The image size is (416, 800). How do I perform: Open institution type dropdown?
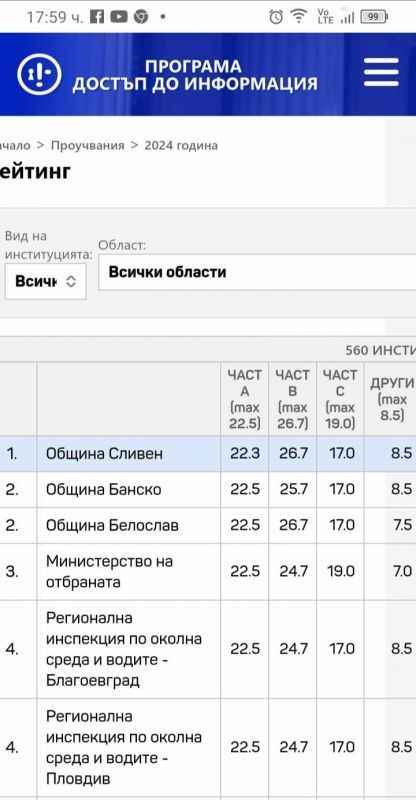pos(46,281)
